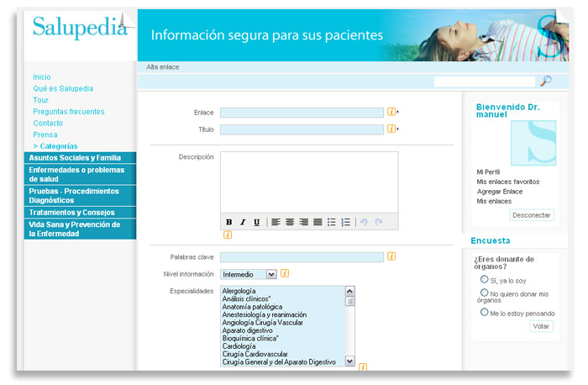
Task: Open the Contacto page
Action: tap(48, 124)
